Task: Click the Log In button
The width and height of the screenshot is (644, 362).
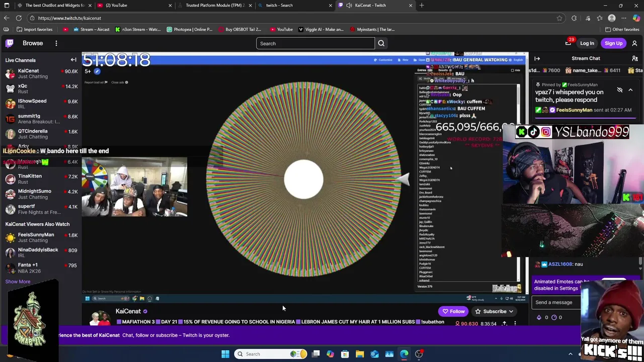Action: pyautogui.click(x=587, y=43)
